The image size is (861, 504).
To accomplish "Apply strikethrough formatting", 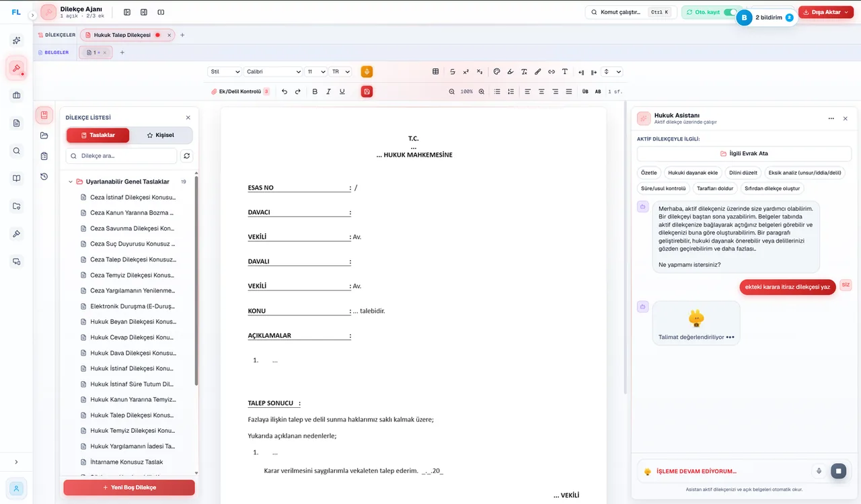I will pos(452,71).
